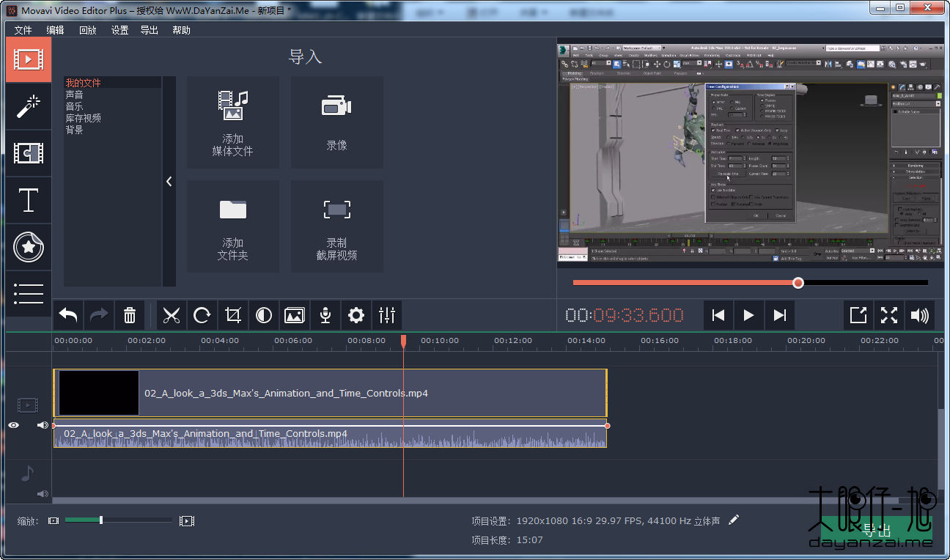Viewport: 950px width, 560px height.
Task: Detach preview window icon
Action: click(858, 315)
